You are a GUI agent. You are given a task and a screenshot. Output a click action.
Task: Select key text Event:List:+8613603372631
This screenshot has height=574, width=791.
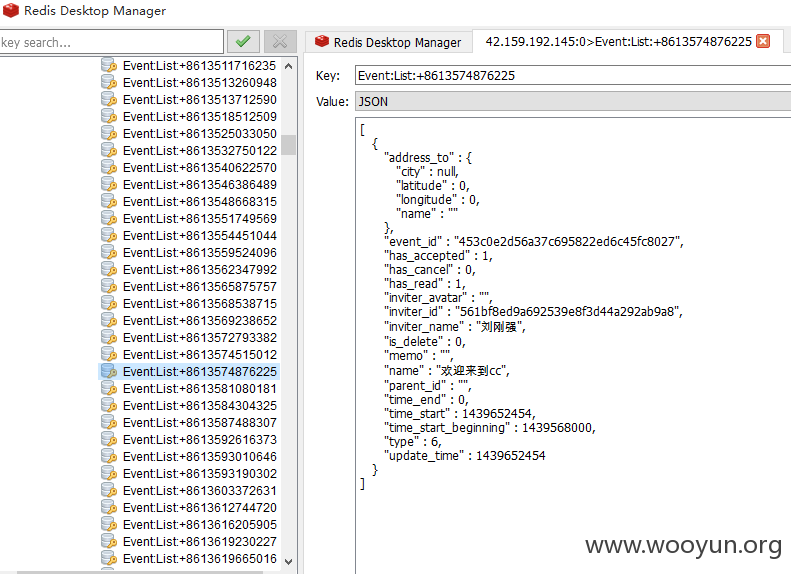click(x=200, y=491)
